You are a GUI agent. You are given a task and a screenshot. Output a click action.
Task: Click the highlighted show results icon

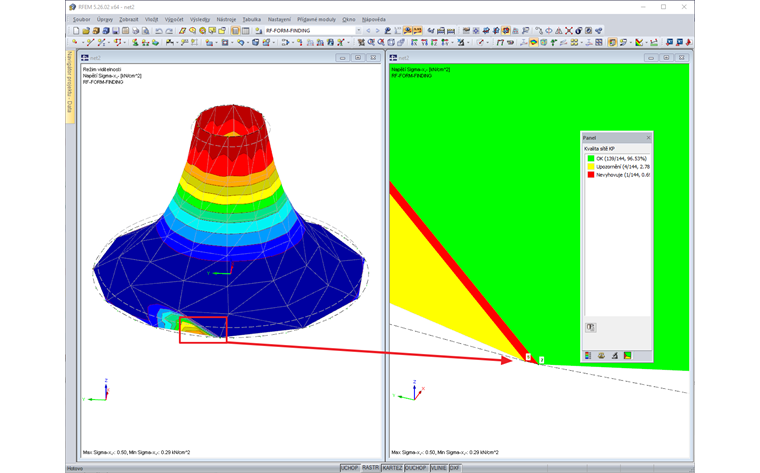point(407,31)
